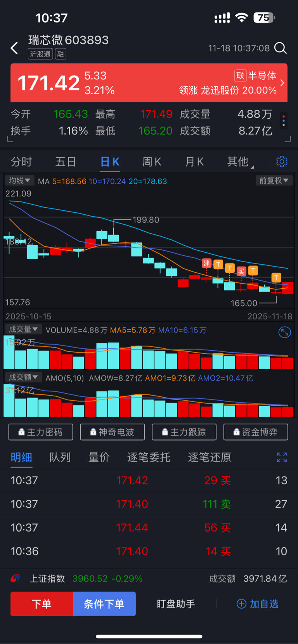Open the 前复权 adjustment dropdown
The width and height of the screenshot is (298, 644).
point(274,180)
